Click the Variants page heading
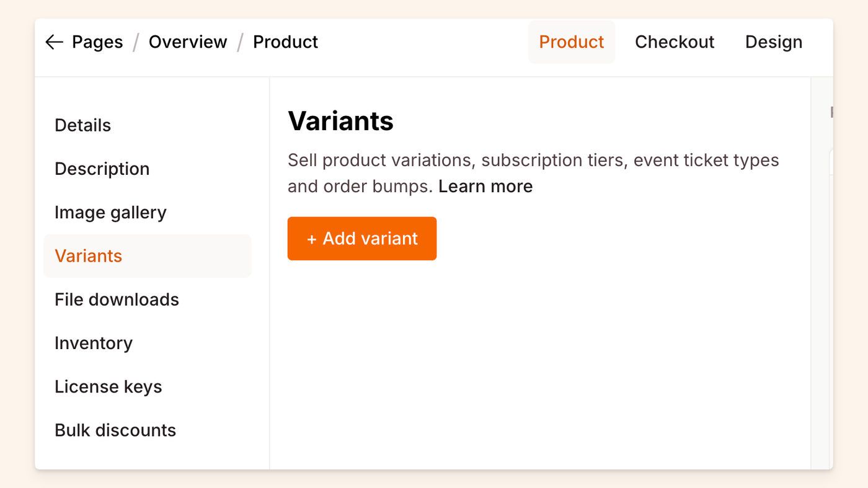868x488 pixels. coord(340,121)
